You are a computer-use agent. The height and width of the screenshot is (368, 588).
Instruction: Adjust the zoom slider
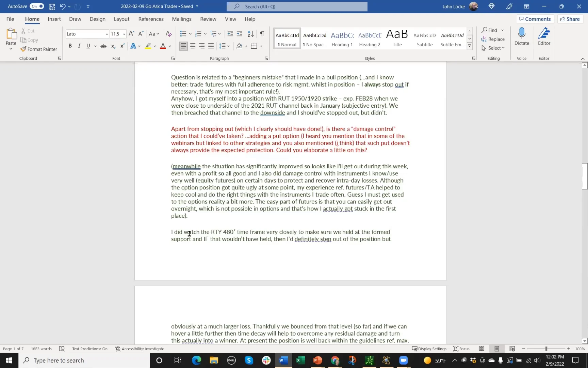(x=546, y=349)
